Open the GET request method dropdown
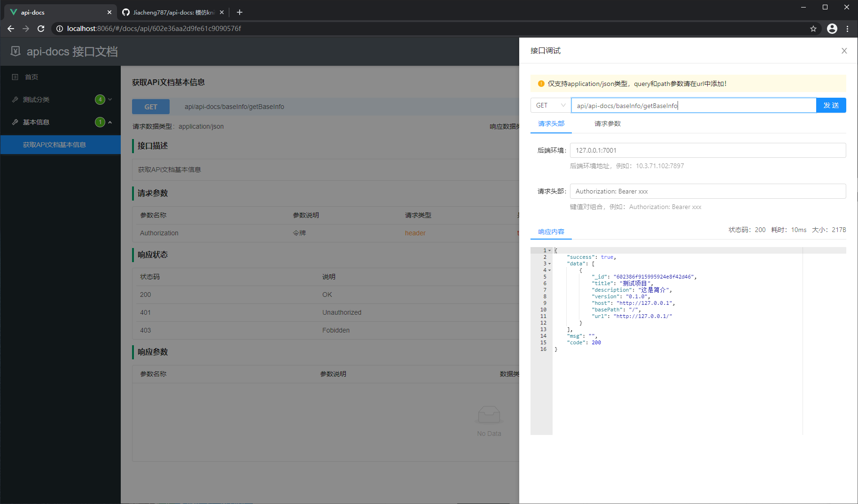 (x=551, y=105)
